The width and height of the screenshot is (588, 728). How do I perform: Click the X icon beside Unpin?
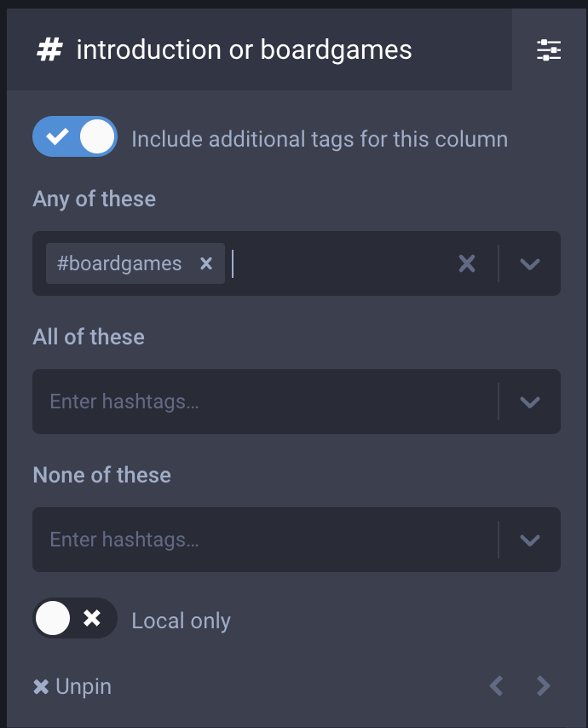click(41, 687)
